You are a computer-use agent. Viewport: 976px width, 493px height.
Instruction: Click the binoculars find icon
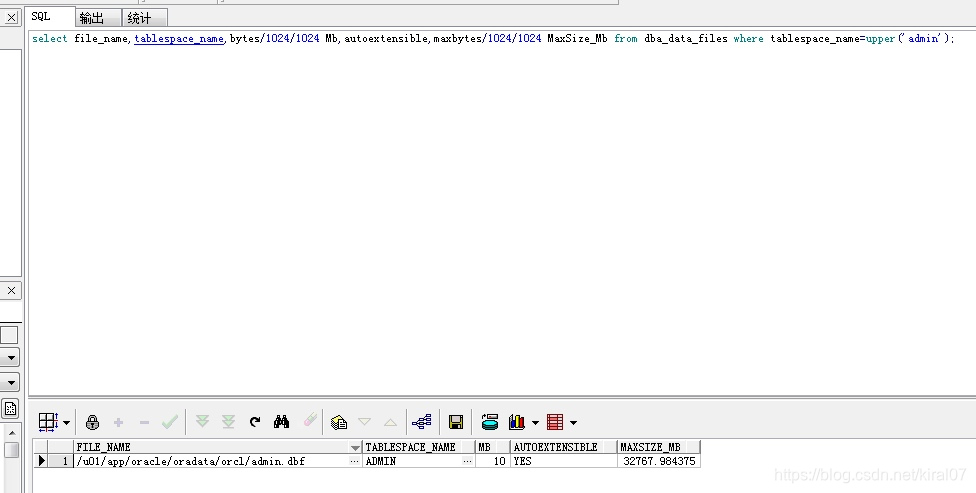tap(281, 422)
